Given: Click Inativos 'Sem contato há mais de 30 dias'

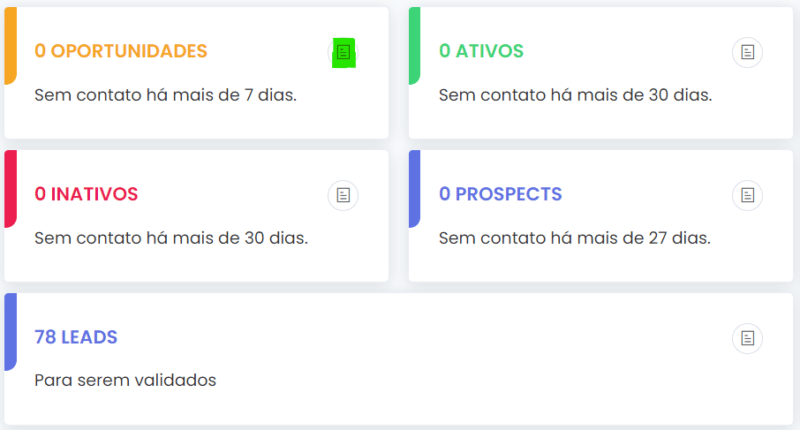Looking at the screenshot, I should [x=171, y=238].
